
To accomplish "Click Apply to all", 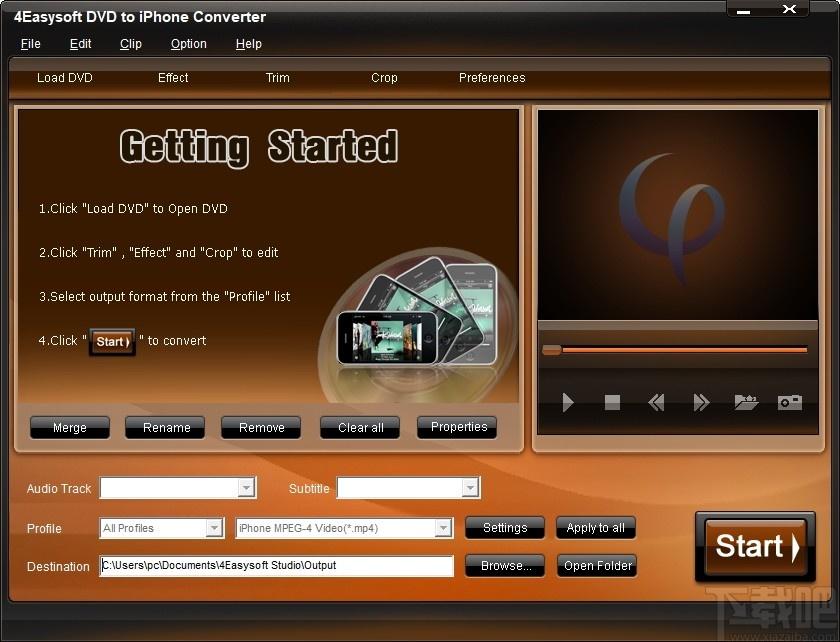I will pos(596,528).
